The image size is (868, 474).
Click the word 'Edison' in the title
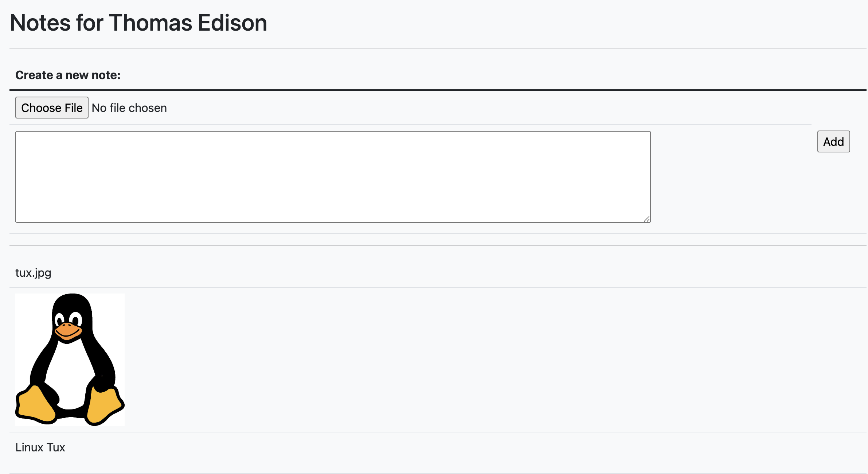pyautogui.click(x=232, y=23)
